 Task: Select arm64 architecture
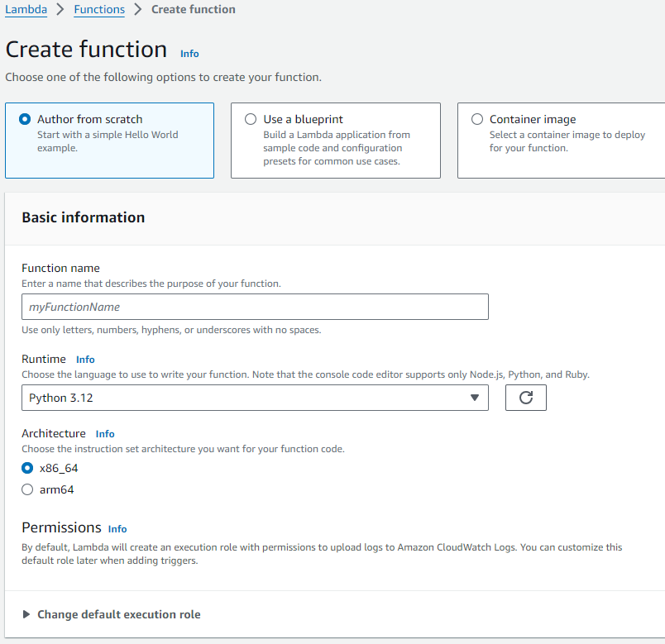pos(28,489)
